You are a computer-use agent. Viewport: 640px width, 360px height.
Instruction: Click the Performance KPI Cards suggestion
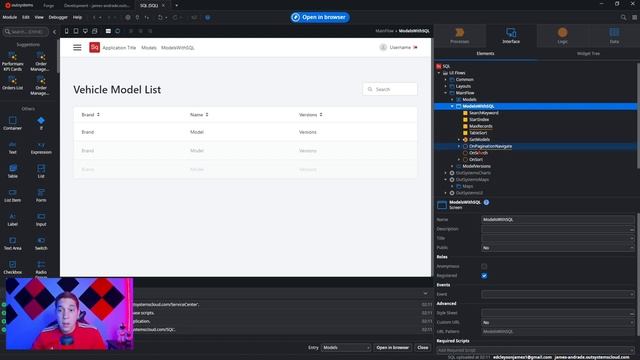tap(12, 61)
